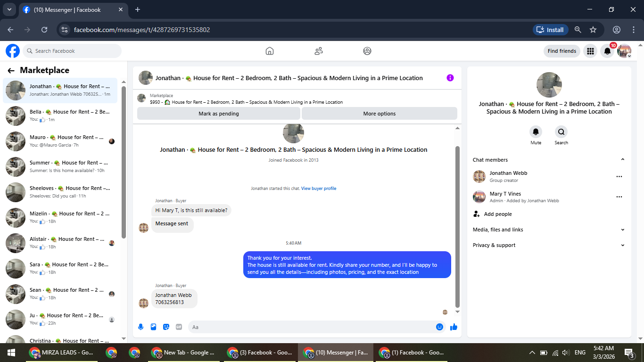This screenshot has height=362, width=644.
Task: Choose a sticker from the sticker icon
Action: [166, 327]
